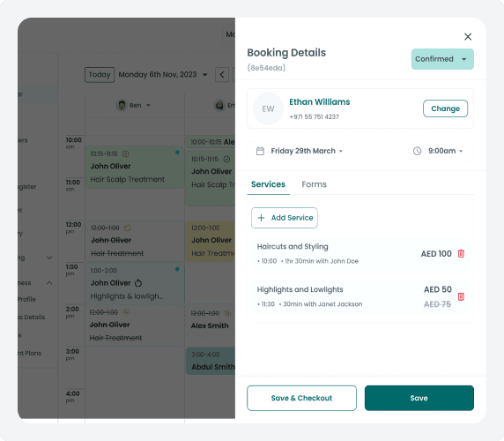Click the phone number +971 55 751 4237
This screenshot has width=504, height=441.
(x=314, y=116)
